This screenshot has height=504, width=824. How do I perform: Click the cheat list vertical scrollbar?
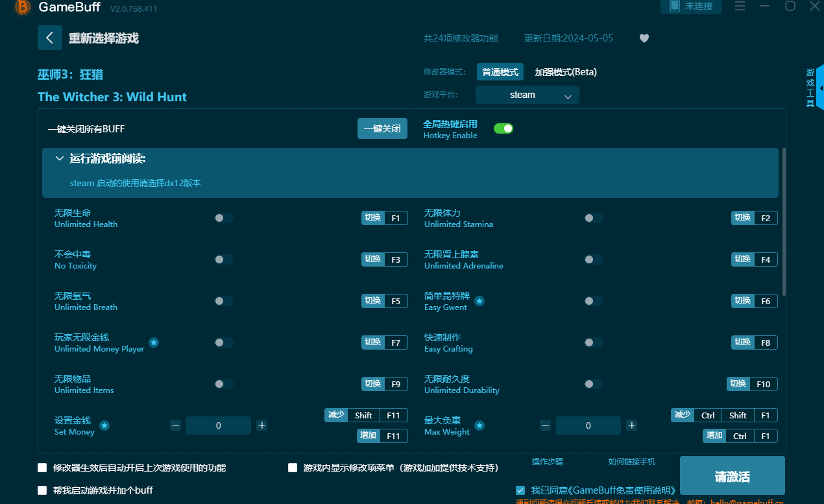click(x=784, y=222)
